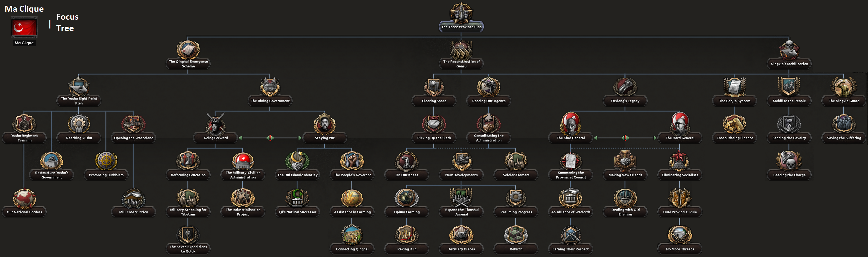Select The Ningxia Guard focus icon
The height and width of the screenshot is (257, 868).
(844, 87)
